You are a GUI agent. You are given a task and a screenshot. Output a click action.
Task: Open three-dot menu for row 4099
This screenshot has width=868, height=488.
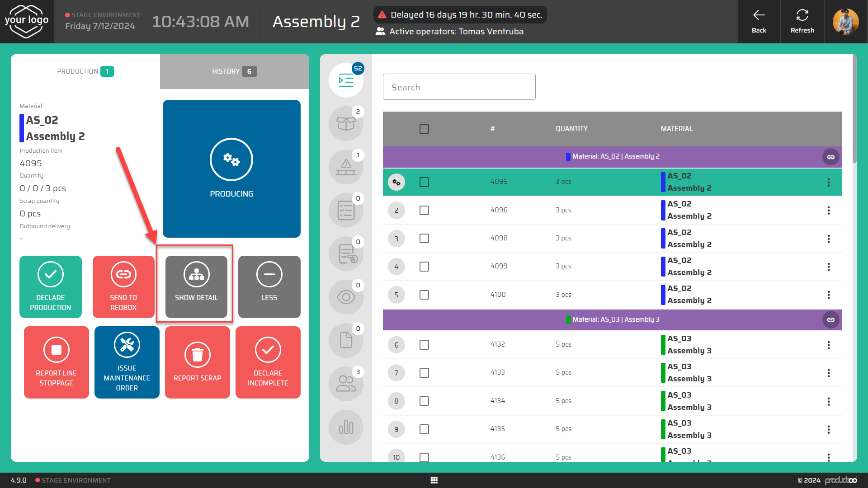click(828, 267)
